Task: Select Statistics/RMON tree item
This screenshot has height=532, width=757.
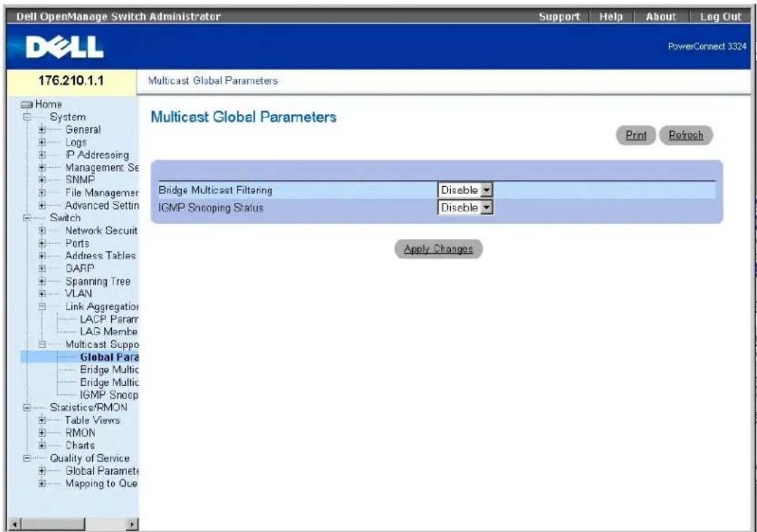Action: [89, 408]
